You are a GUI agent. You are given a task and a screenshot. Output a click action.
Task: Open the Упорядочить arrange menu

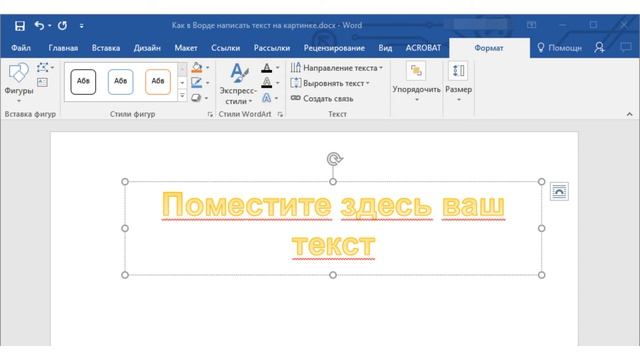[416, 83]
